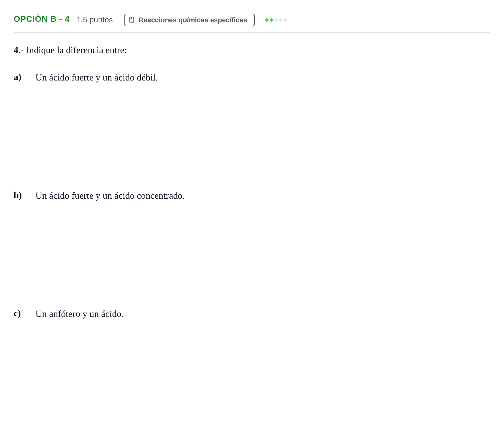This screenshot has width=504, height=431.
Task: Click the second green difficulty dot
Action: (271, 20)
